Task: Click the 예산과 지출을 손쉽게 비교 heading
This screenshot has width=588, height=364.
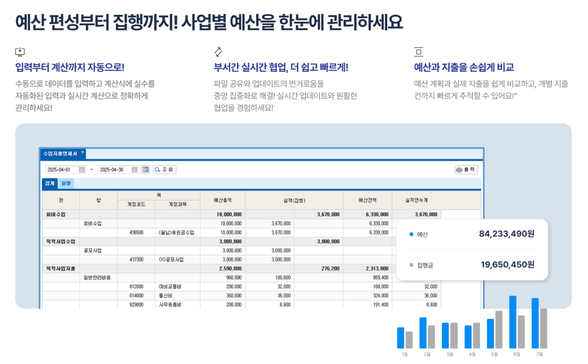Action: [464, 68]
